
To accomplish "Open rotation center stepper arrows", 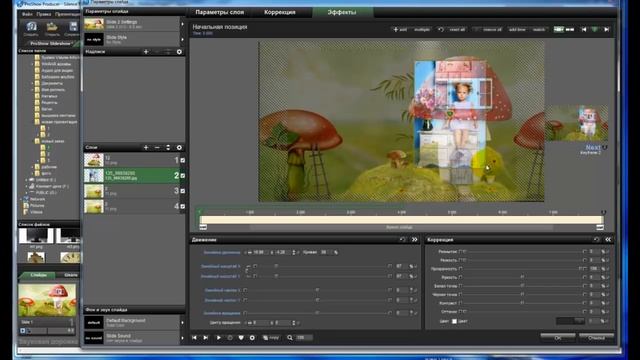I will pyautogui.click(x=293, y=322).
